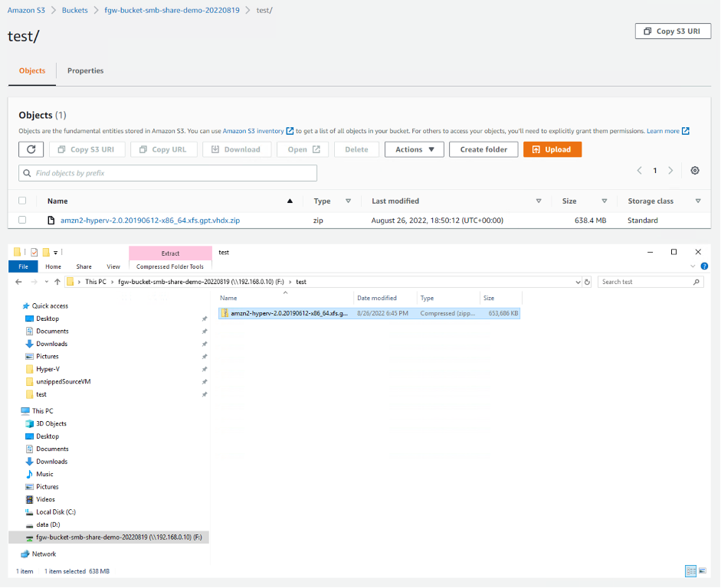Open the Actions dropdown menu
The image size is (721, 588).
414,149
